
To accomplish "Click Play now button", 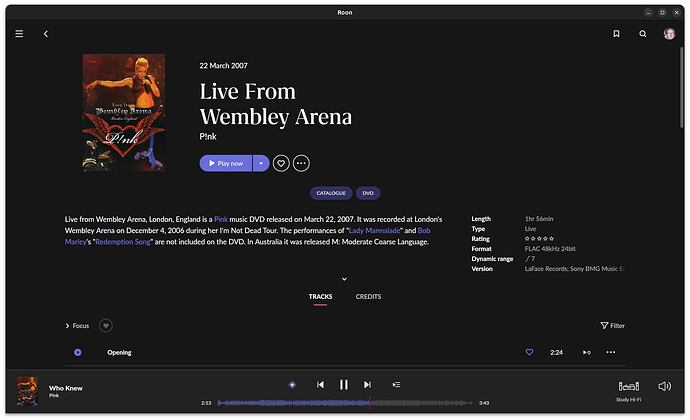I will click(x=226, y=163).
